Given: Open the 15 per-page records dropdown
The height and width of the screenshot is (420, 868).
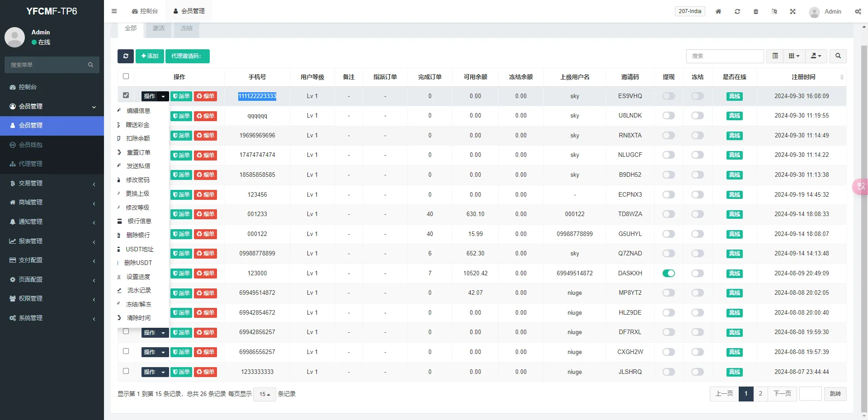Looking at the screenshot, I should [x=264, y=394].
